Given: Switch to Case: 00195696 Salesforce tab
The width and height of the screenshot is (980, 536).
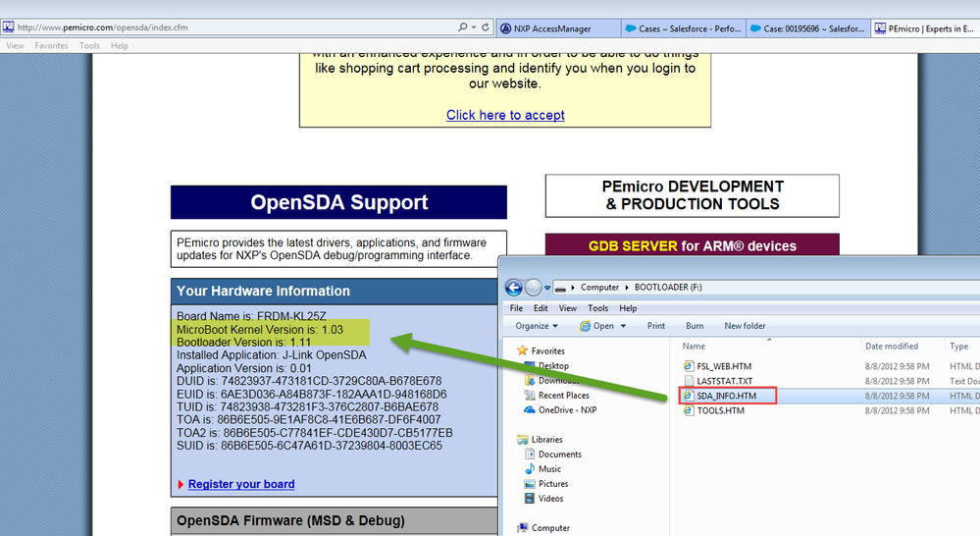Looking at the screenshot, I should coord(808,28).
